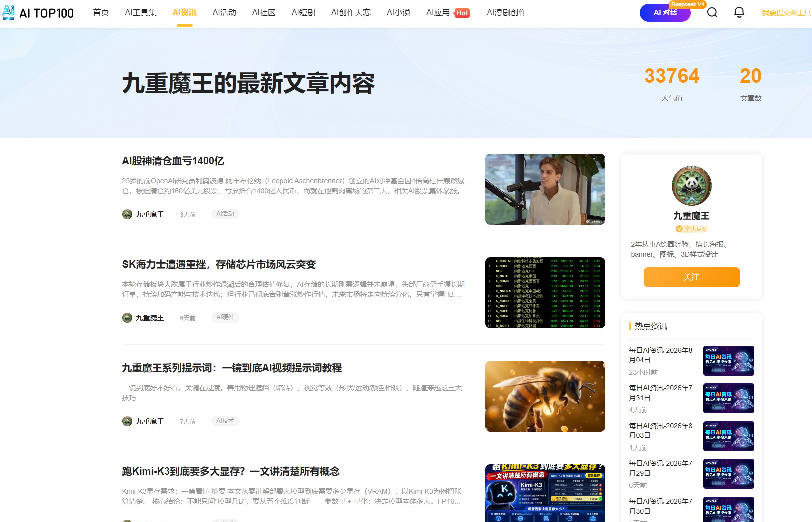This screenshot has height=522, width=812.
Task: Click the AI技术 tag
Action: 225,421
